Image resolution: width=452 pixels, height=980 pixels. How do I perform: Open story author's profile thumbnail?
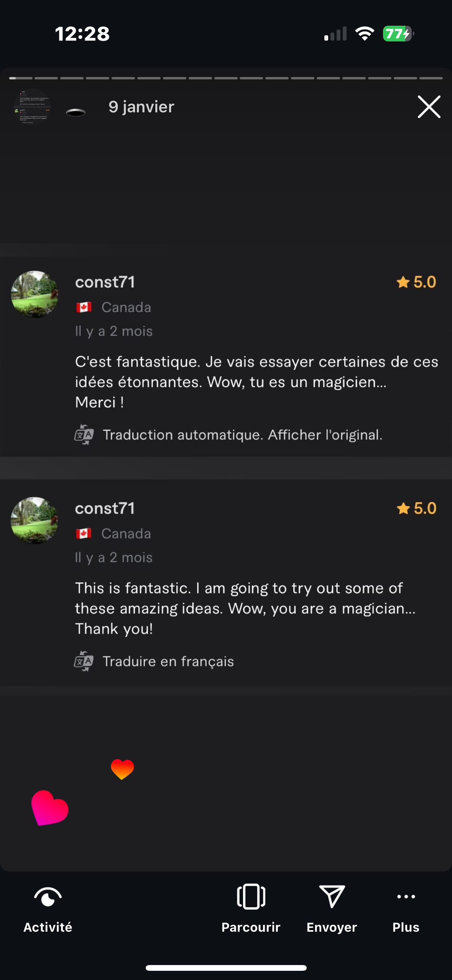[x=32, y=107]
